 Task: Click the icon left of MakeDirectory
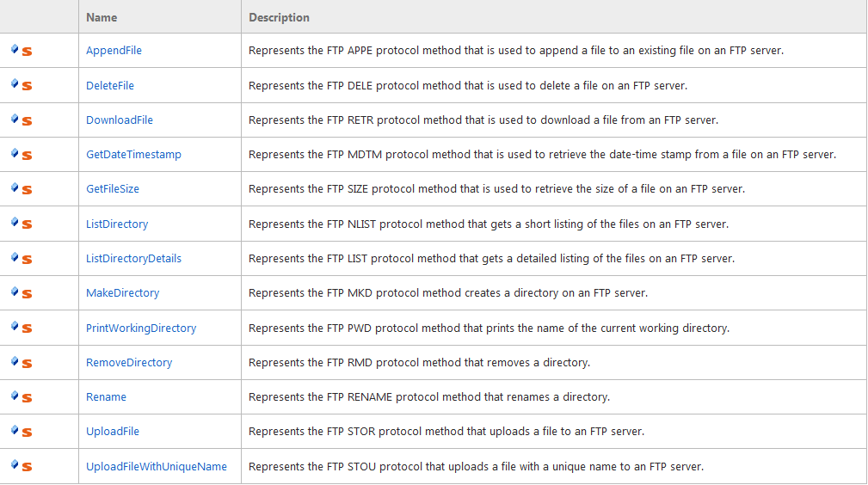(x=22, y=293)
